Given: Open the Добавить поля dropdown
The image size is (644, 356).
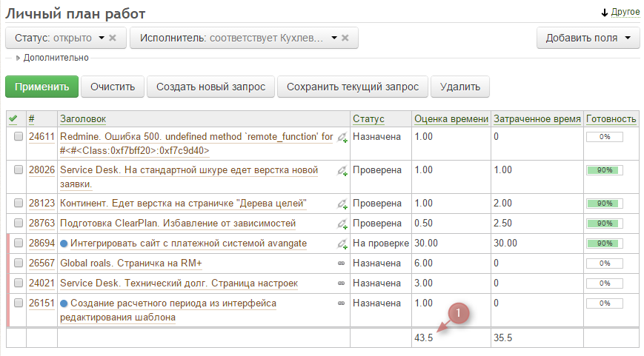Looking at the screenshot, I should tap(588, 38).
